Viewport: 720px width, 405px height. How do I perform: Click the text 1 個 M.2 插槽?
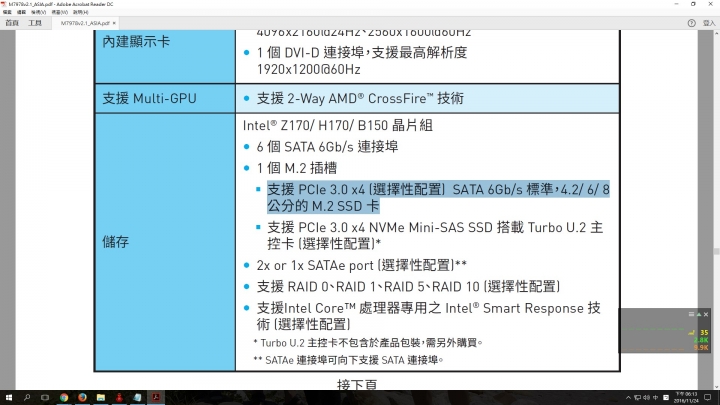point(297,168)
